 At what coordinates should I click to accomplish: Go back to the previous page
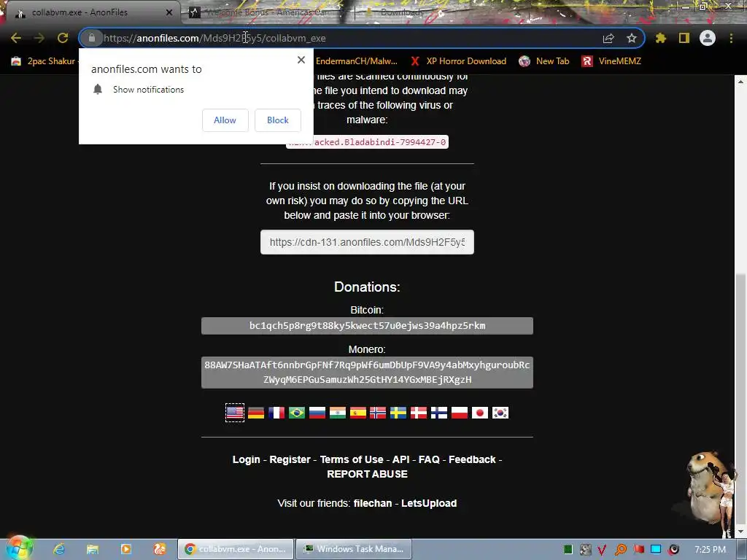pyautogui.click(x=16, y=38)
